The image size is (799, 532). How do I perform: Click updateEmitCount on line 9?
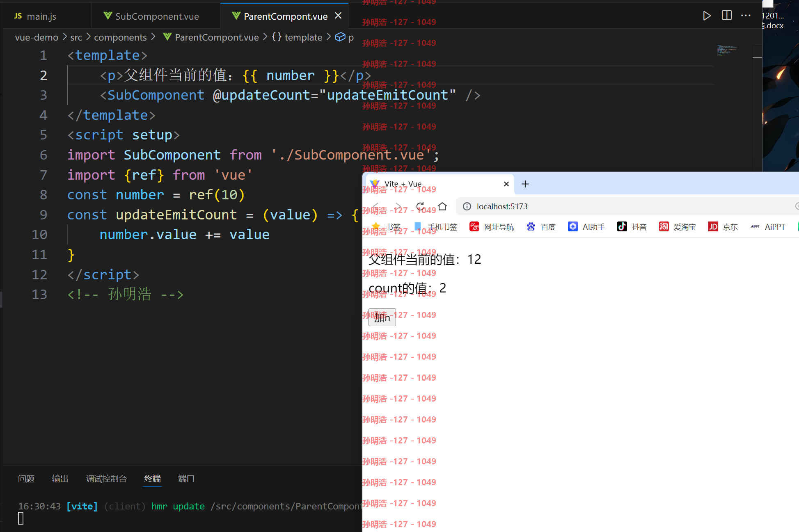click(176, 215)
